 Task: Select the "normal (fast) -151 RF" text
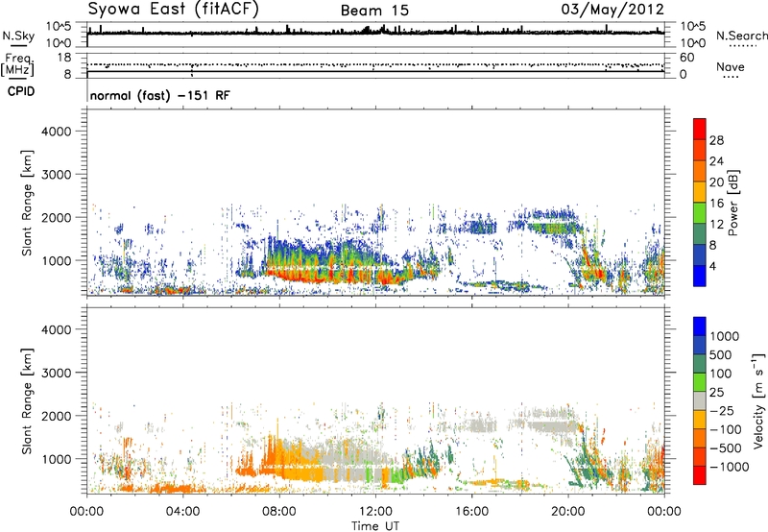coord(159,95)
